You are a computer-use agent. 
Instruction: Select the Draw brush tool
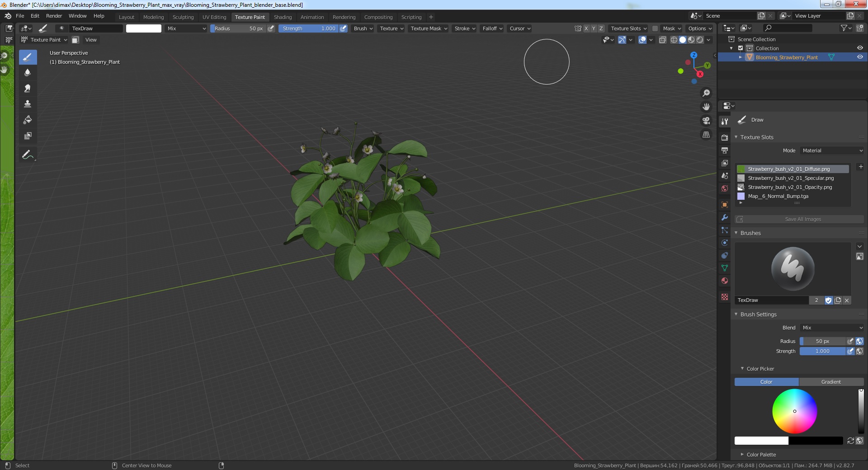[28, 57]
